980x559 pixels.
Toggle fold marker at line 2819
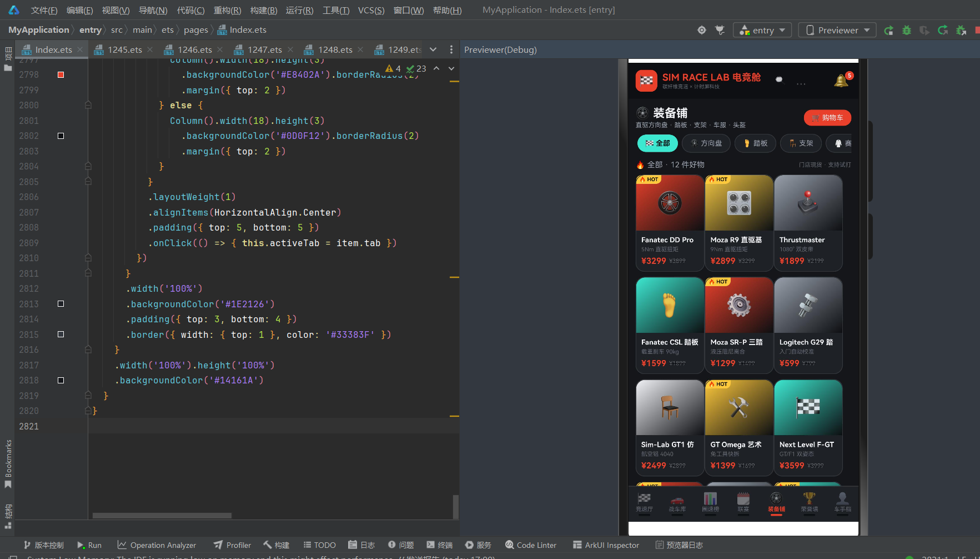(x=88, y=396)
